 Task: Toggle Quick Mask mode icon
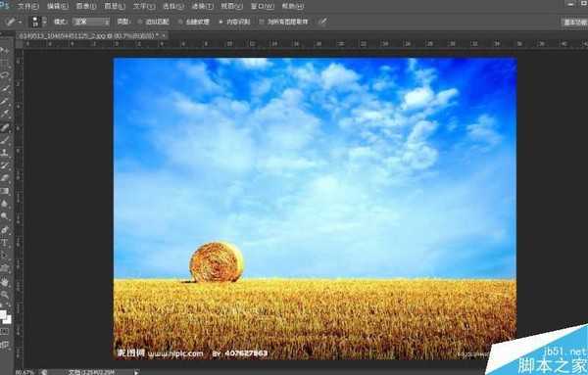[x=5, y=332]
